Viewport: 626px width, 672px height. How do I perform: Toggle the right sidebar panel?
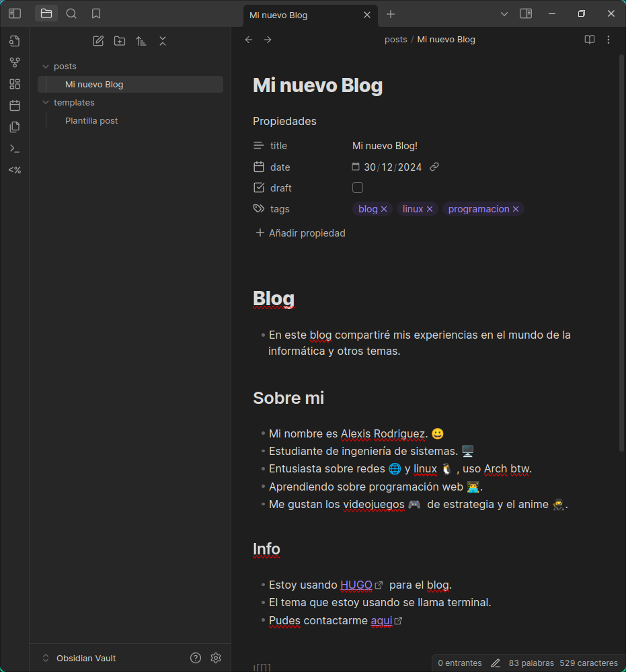click(x=526, y=13)
